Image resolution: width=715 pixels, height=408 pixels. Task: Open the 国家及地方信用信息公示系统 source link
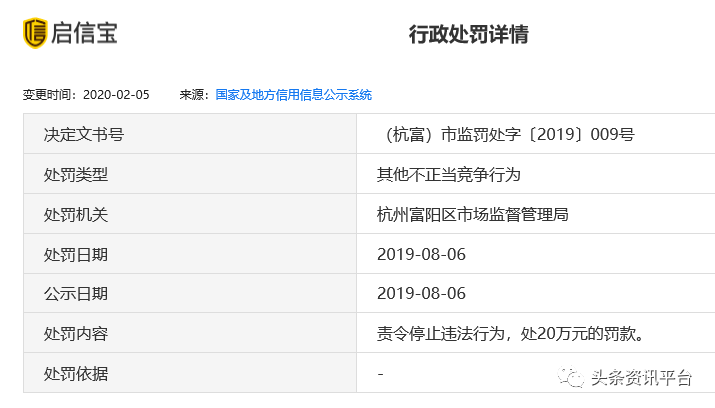point(293,95)
